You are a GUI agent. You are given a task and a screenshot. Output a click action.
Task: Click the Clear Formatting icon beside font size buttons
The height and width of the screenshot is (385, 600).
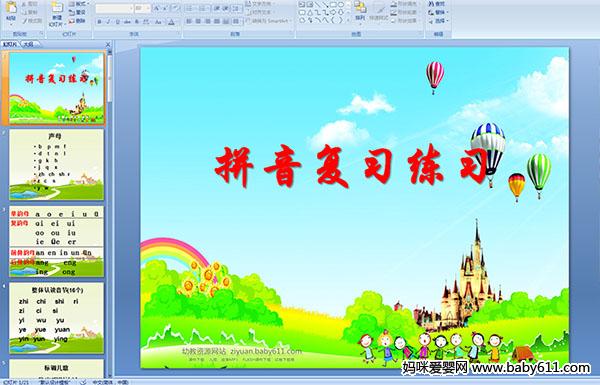point(175,8)
